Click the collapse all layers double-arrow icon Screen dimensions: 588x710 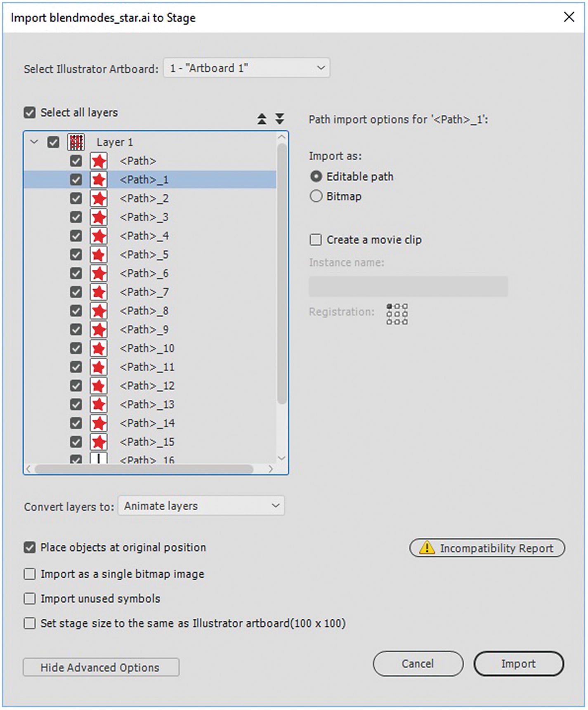pyautogui.click(x=262, y=119)
